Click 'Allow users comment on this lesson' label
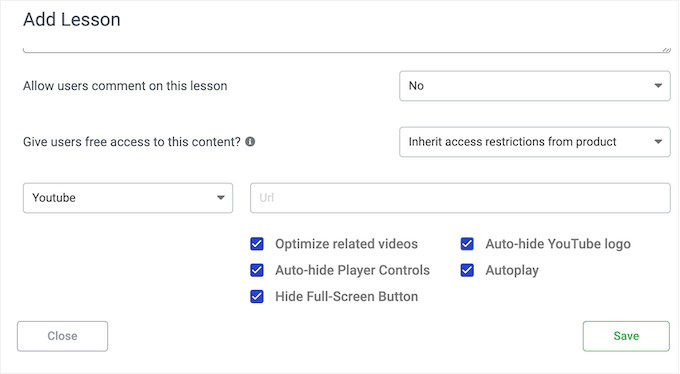The height and width of the screenshot is (374, 680). pos(125,86)
